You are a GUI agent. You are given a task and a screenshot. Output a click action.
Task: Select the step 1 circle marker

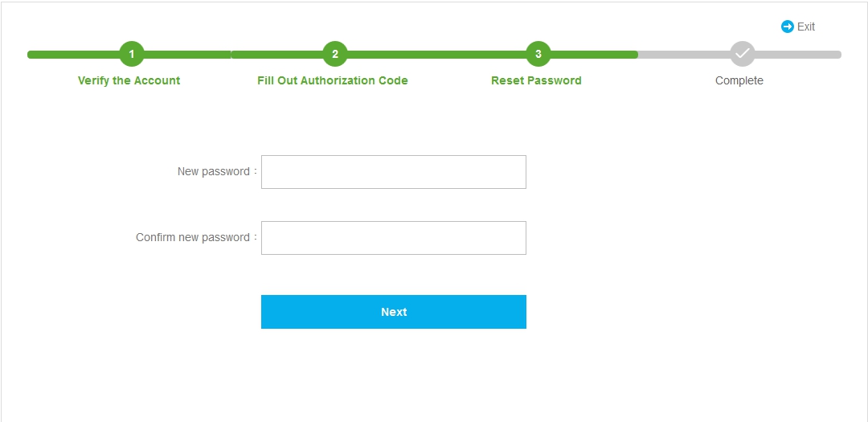point(132,55)
